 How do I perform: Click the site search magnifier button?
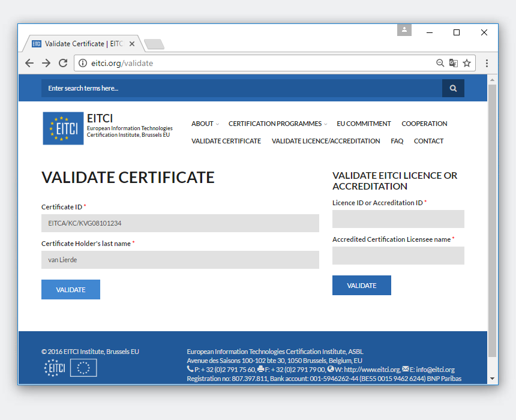point(453,88)
